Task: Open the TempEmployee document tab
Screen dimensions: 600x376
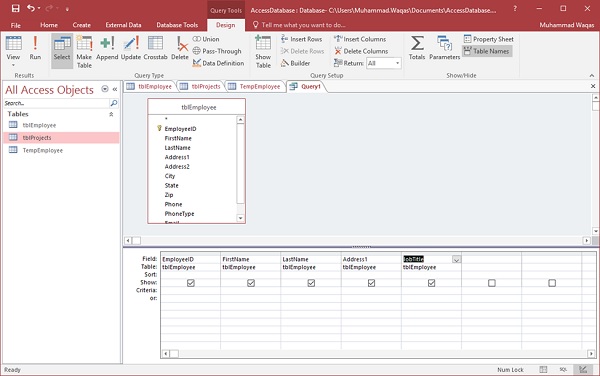Action: coord(254,86)
